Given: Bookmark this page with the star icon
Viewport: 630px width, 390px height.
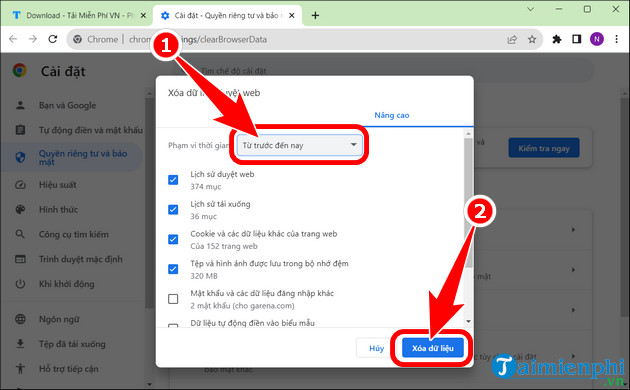Looking at the screenshot, I should 532,39.
